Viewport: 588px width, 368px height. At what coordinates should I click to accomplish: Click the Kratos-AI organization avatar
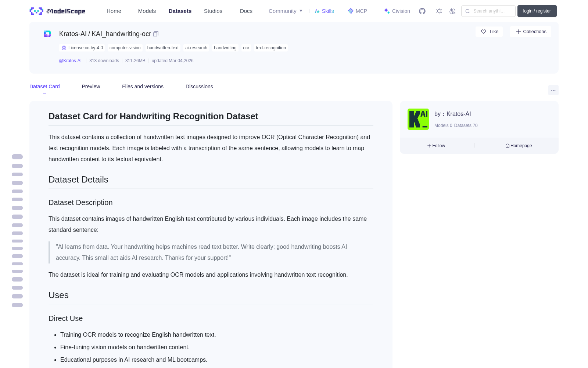[x=418, y=119]
